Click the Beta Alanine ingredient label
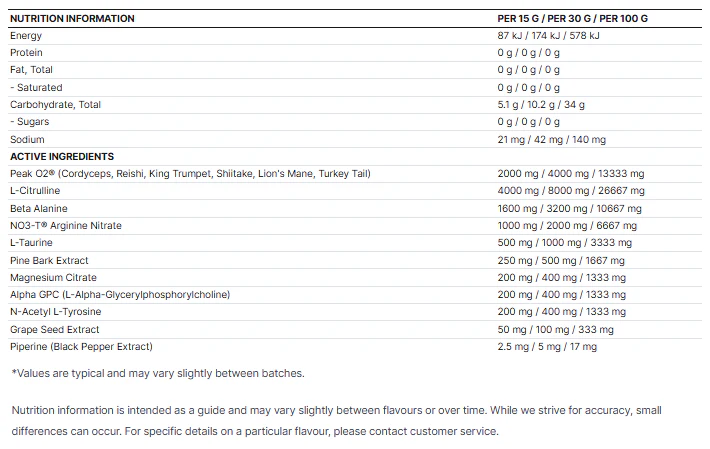Image resolution: width=710 pixels, height=449 pixels. click(39, 209)
